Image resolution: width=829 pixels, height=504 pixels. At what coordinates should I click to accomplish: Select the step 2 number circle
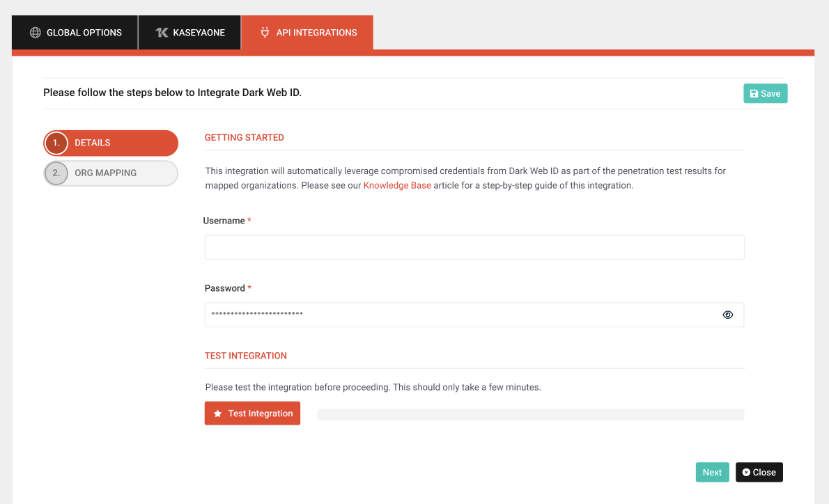click(56, 173)
